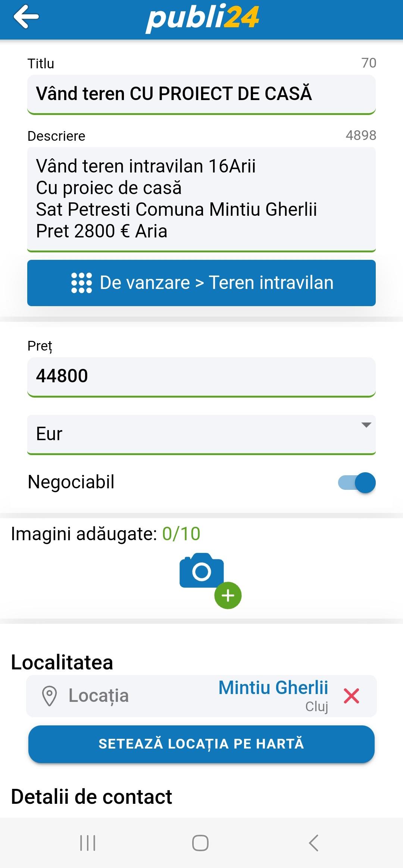
Task: Focus the Titlu input field
Action: pyautogui.click(x=201, y=94)
